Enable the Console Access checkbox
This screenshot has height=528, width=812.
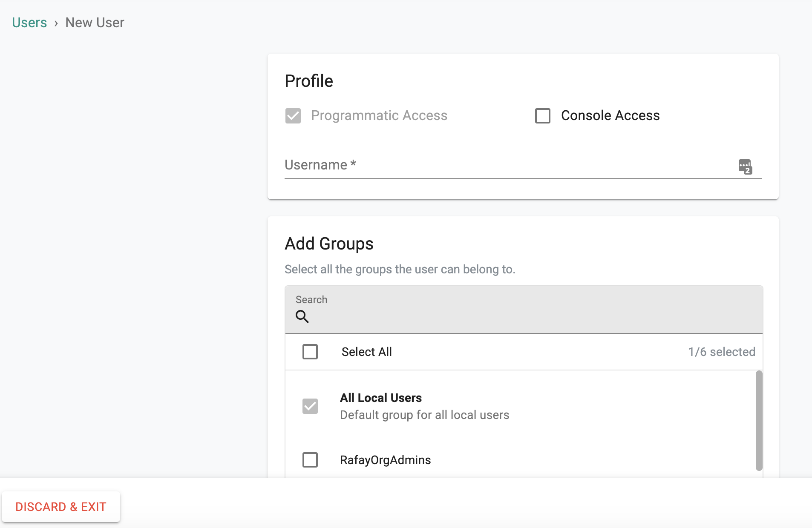click(x=543, y=116)
